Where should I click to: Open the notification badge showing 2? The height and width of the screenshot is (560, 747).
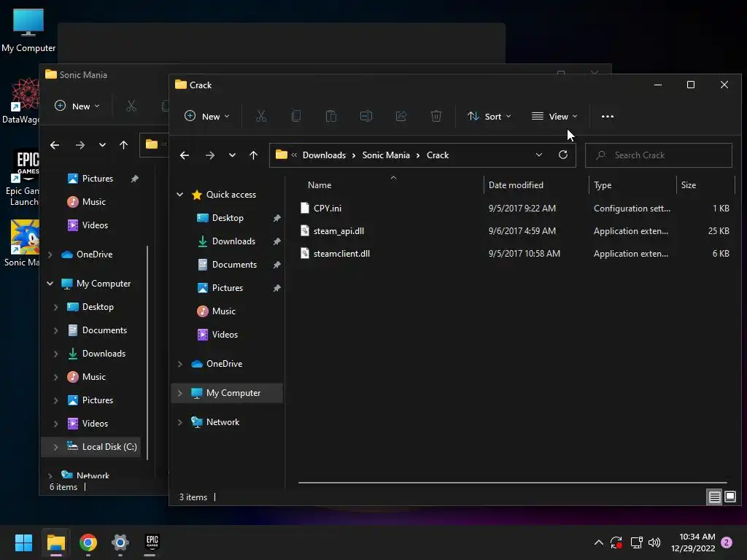(727, 542)
